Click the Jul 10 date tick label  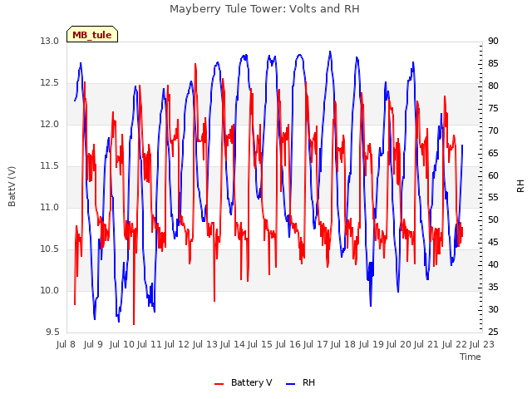(x=122, y=344)
